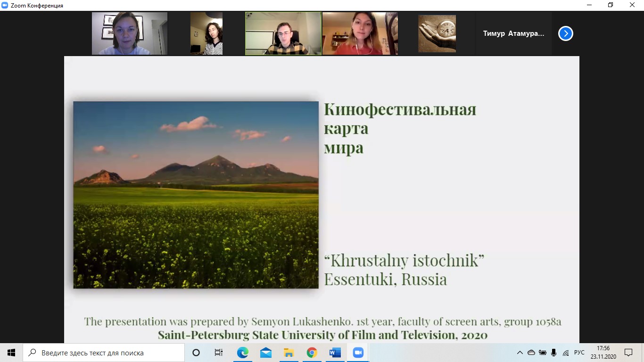644x362 pixels.
Task: Open Wi-Fi network tray icon
Action: click(566, 353)
